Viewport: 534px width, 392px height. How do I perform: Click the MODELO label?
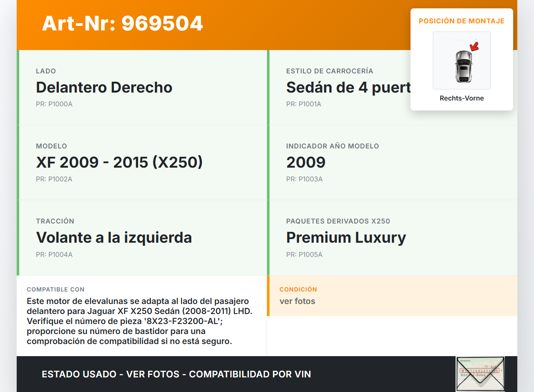coord(51,146)
